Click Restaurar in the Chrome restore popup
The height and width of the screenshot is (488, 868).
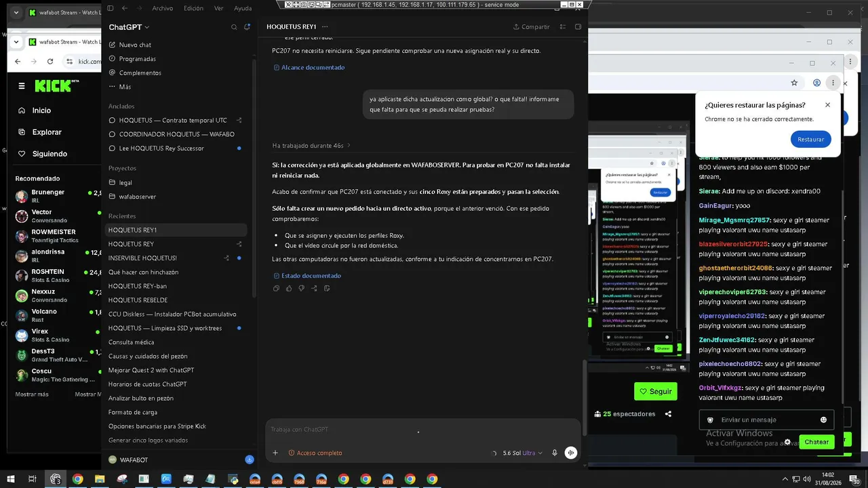[x=810, y=139]
